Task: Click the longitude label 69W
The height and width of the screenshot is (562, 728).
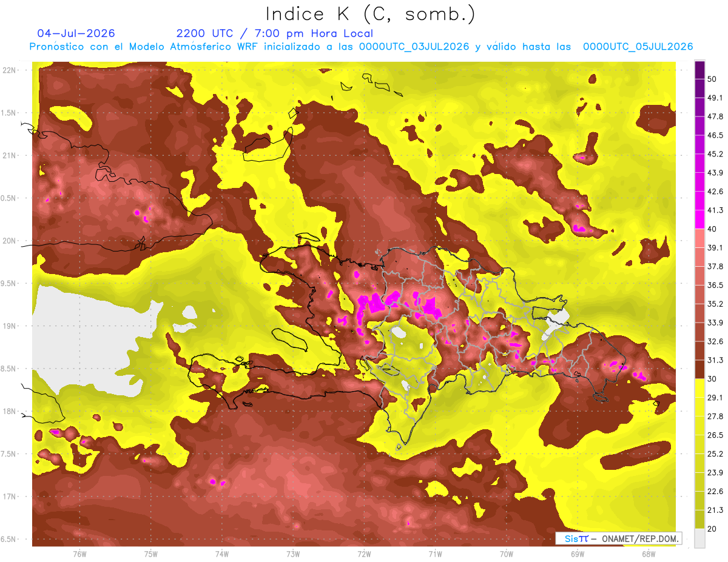Action: [x=578, y=554]
